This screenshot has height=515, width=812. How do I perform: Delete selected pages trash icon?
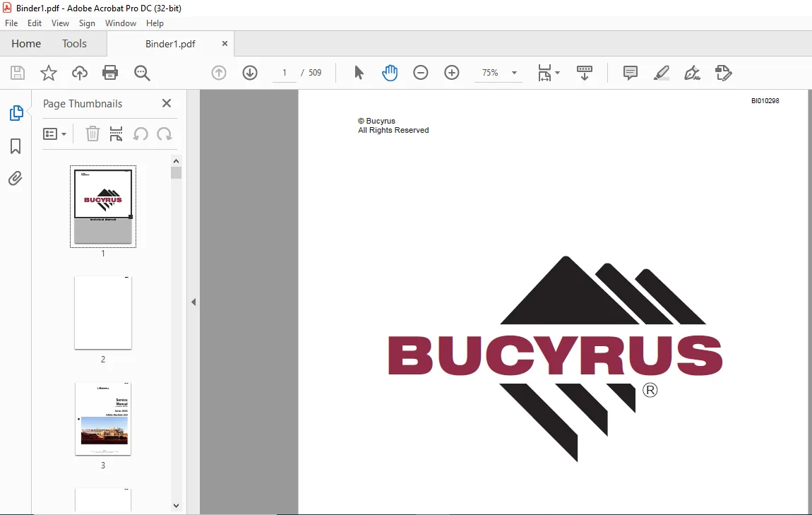tap(92, 134)
